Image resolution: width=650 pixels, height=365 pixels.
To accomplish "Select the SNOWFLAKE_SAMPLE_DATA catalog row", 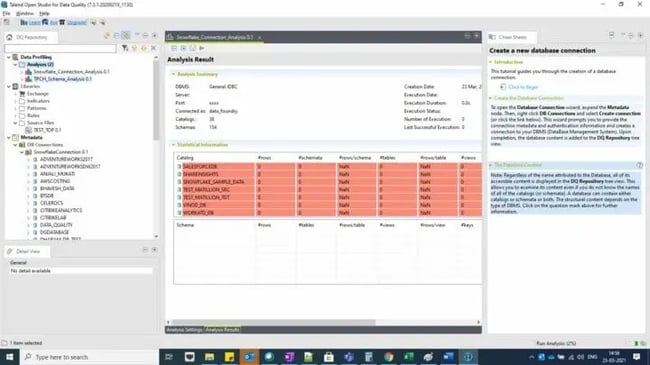I will coord(327,182).
